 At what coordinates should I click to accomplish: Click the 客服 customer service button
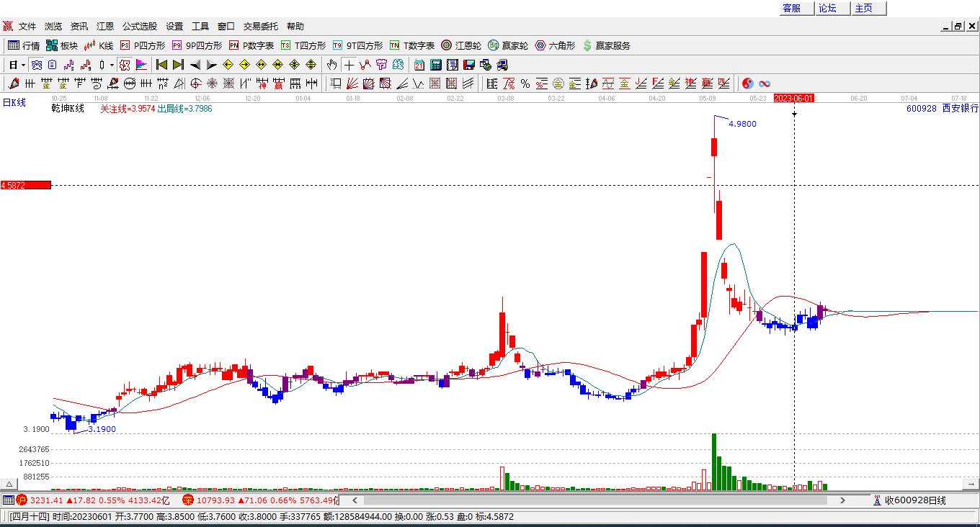[796, 8]
